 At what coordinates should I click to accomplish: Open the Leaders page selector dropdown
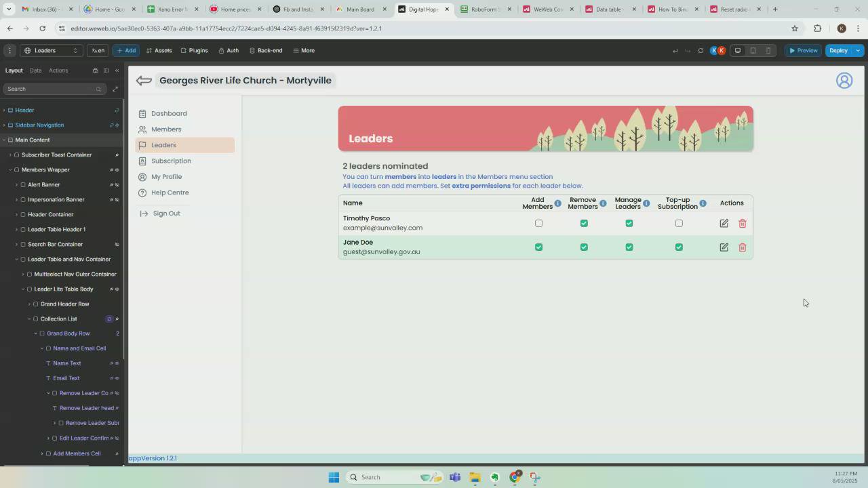(52, 50)
